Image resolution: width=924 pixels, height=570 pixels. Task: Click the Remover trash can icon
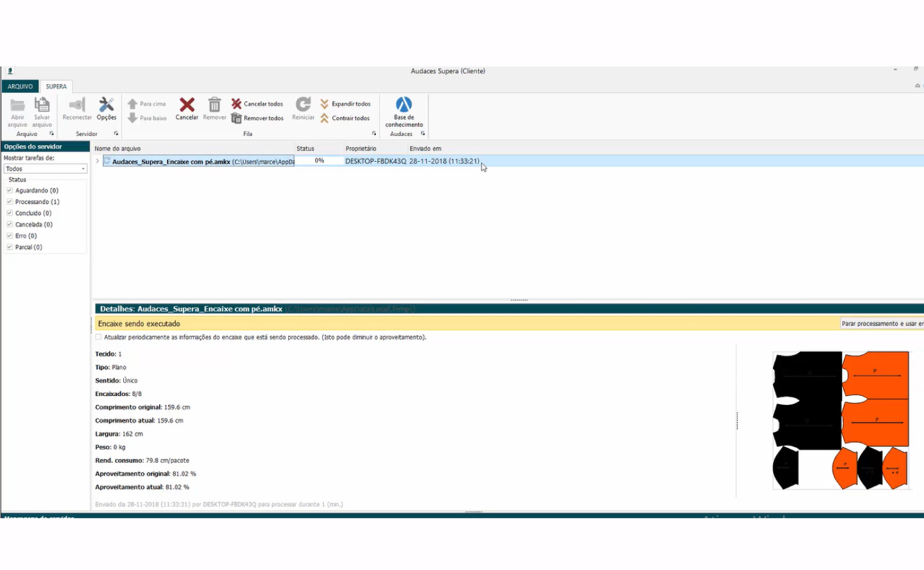point(214,104)
